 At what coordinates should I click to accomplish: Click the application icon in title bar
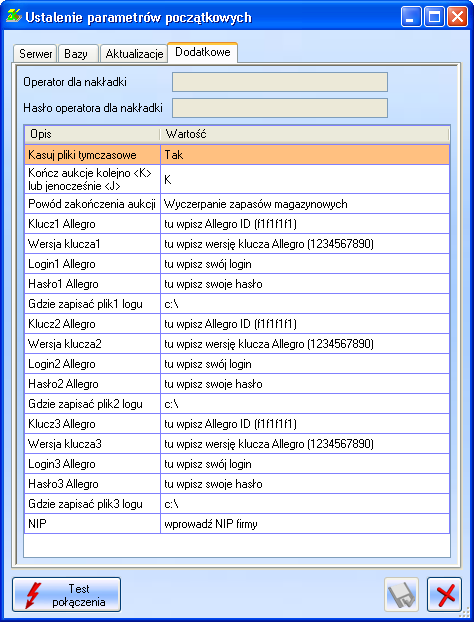(13, 17)
